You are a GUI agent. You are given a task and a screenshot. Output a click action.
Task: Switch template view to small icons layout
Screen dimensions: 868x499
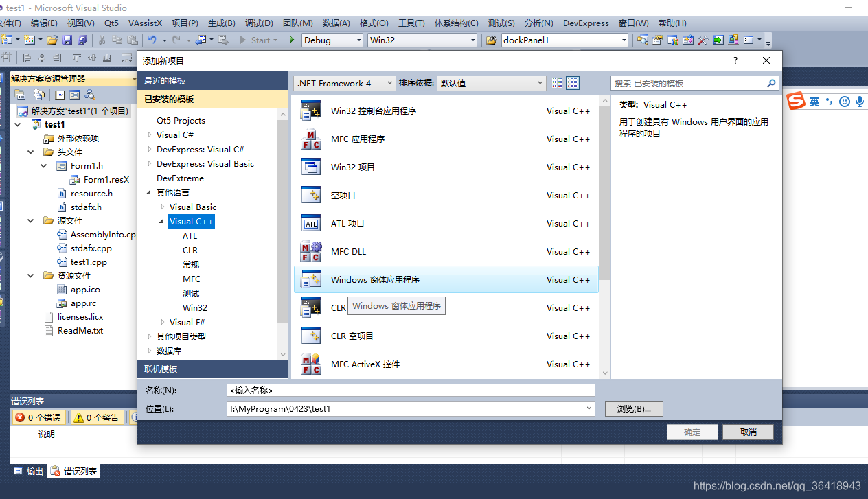(x=557, y=82)
